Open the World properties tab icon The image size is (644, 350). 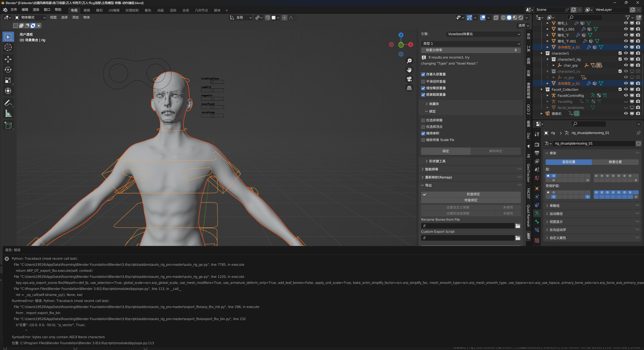pyautogui.click(x=537, y=178)
